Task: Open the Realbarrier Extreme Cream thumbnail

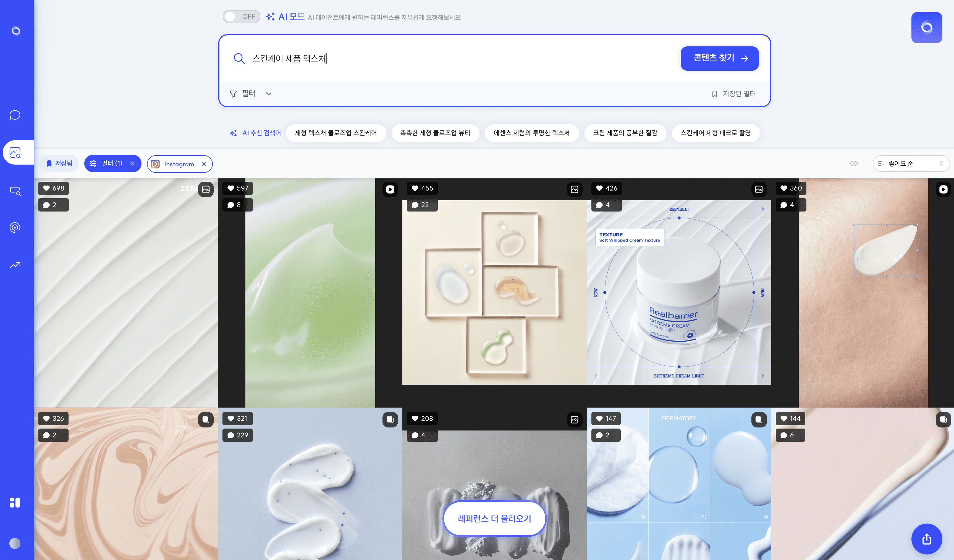Action: [679, 292]
